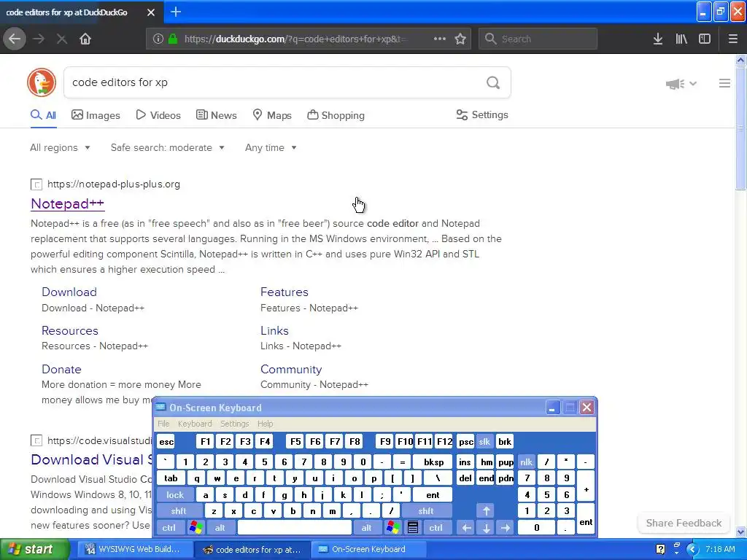Click the right arrow key on keyboard
Screen dimensions: 747x560
pos(506,528)
